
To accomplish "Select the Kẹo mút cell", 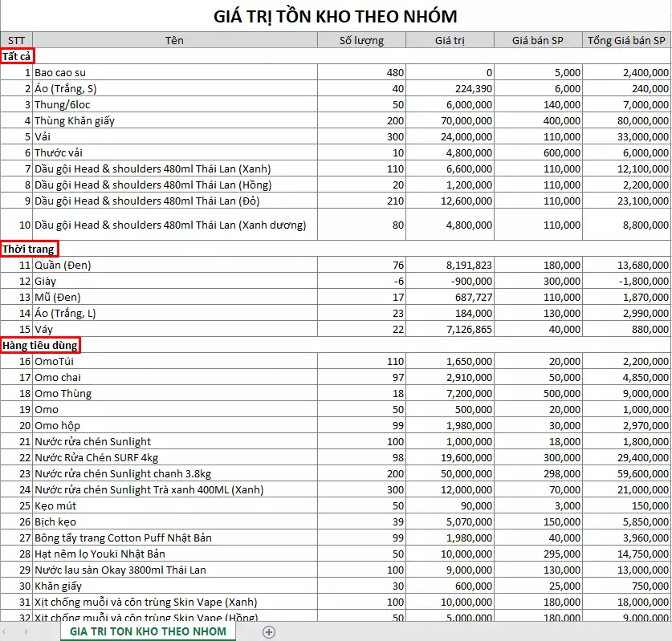I will 175,505.
